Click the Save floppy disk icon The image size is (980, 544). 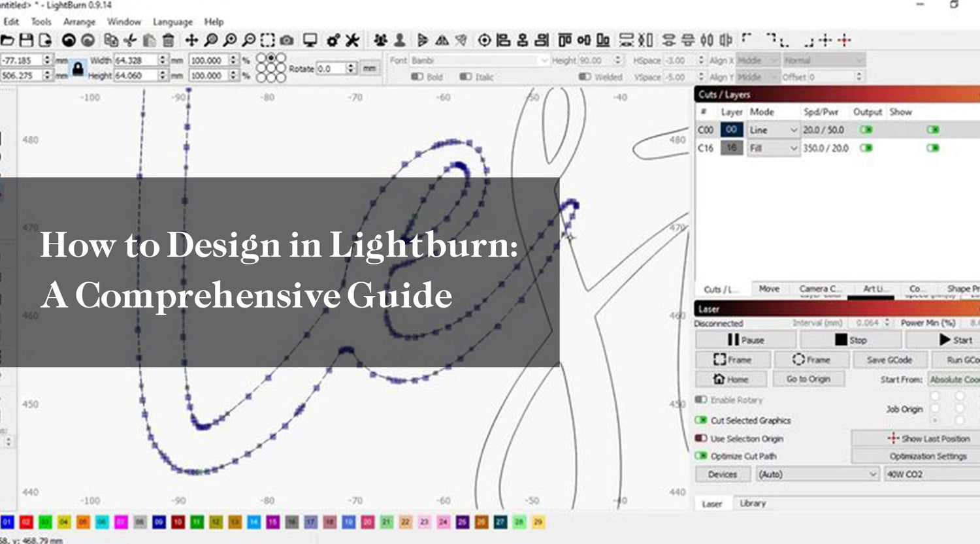click(x=26, y=40)
